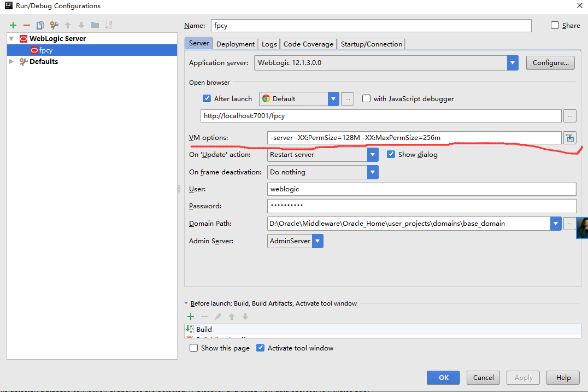Open Admin Server dropdown
The height and width of the screenshot is (392, 588).
[x=317, y=241]
